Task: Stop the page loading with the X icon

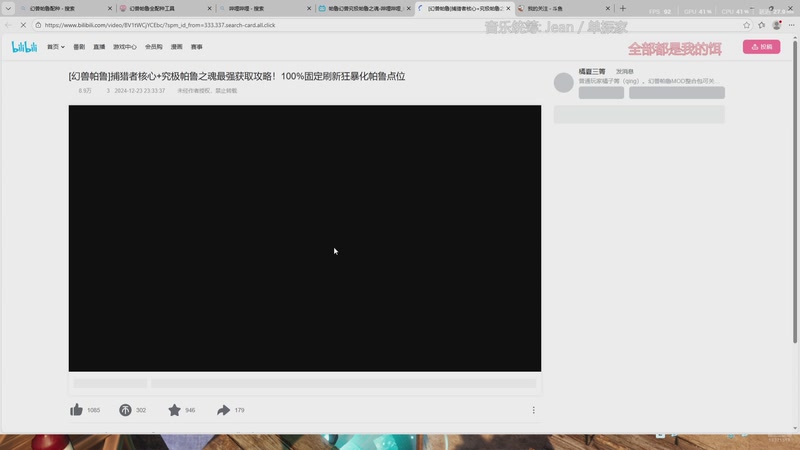Action: tap(23, 25)
